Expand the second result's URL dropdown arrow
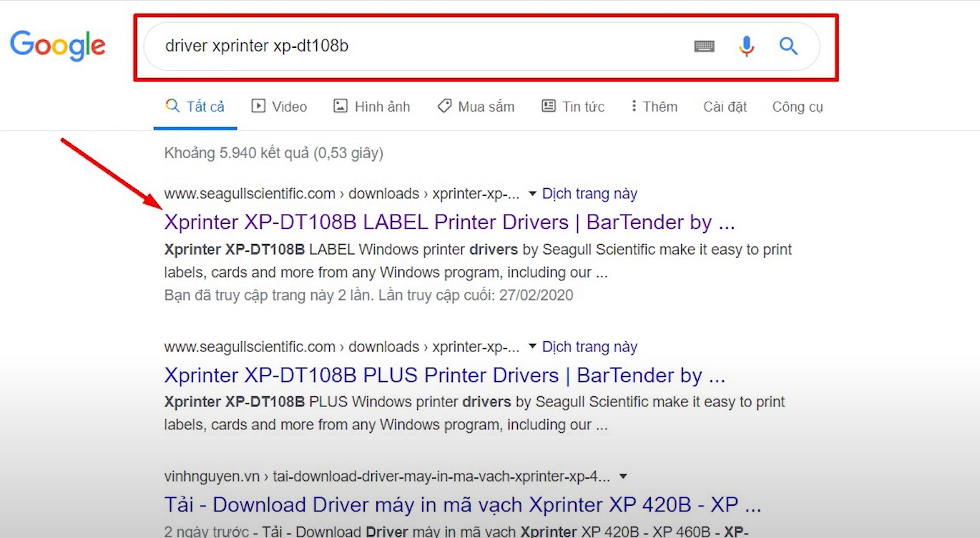The height and width of the screenshot is (538, 980). click(532, 348)
